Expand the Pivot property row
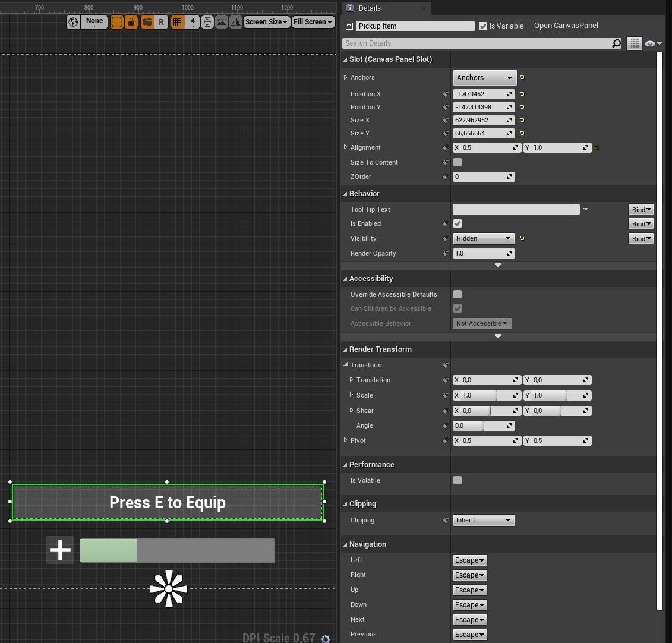 pyautogui.click(x=345, y=440)
